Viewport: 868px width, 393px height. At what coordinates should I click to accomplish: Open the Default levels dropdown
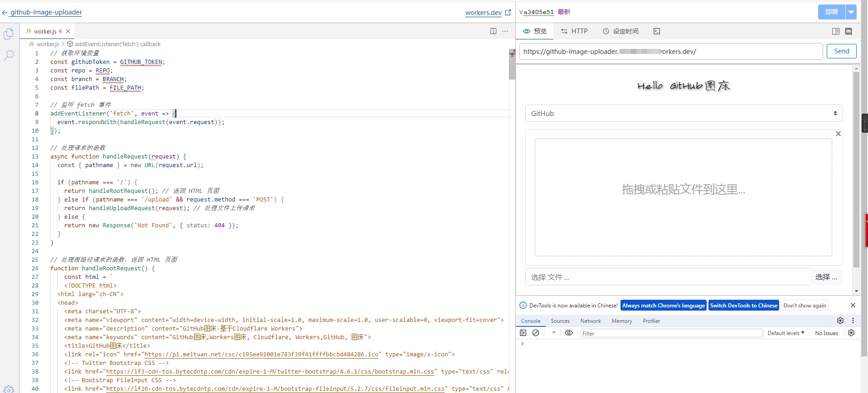click(x=786, y=333)
